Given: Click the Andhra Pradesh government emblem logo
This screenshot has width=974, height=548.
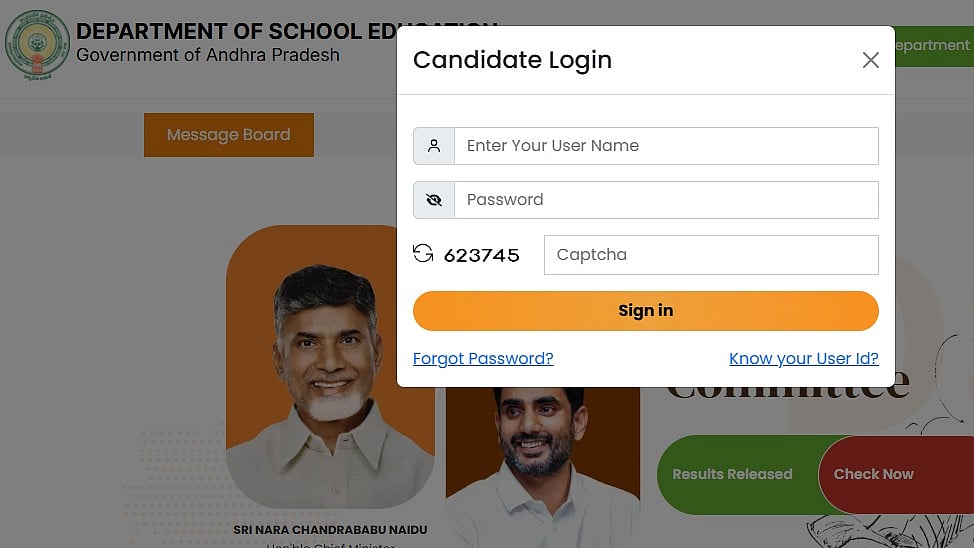Looking at the screenshot, I should 37,45.
